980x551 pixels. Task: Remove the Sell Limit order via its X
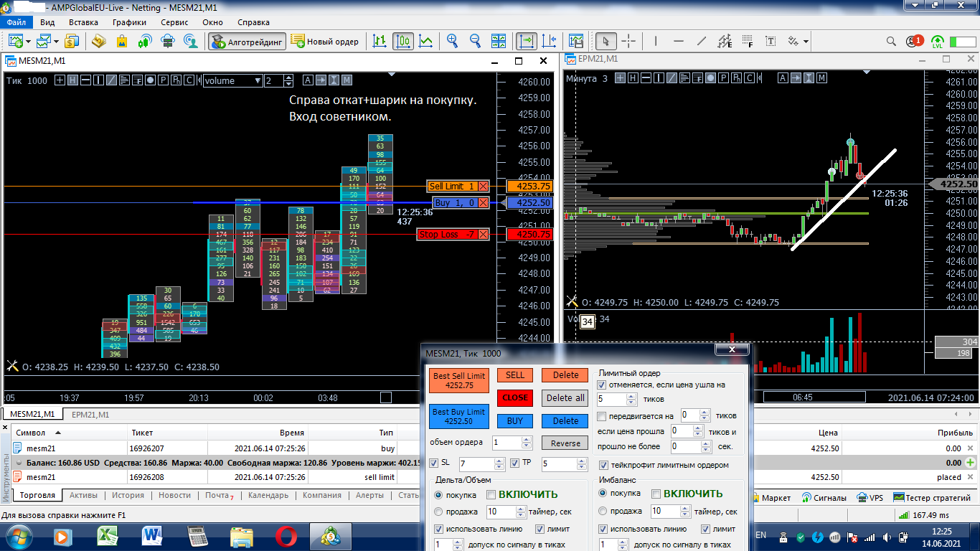pos(483,187)
